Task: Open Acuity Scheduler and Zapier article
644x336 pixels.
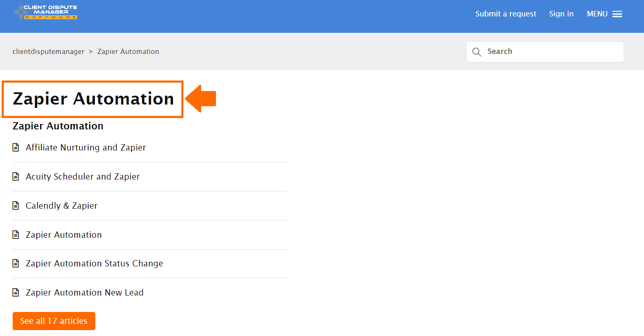Action: tap(83, 177)
